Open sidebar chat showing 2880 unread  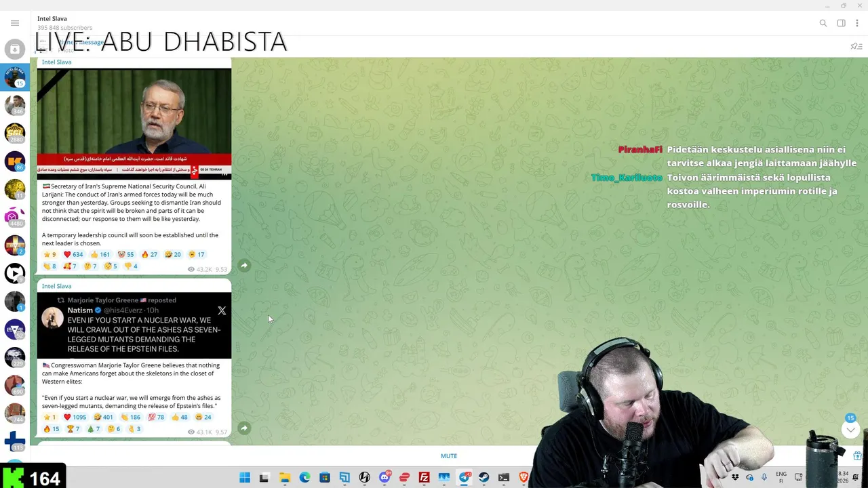coord(15,133)
